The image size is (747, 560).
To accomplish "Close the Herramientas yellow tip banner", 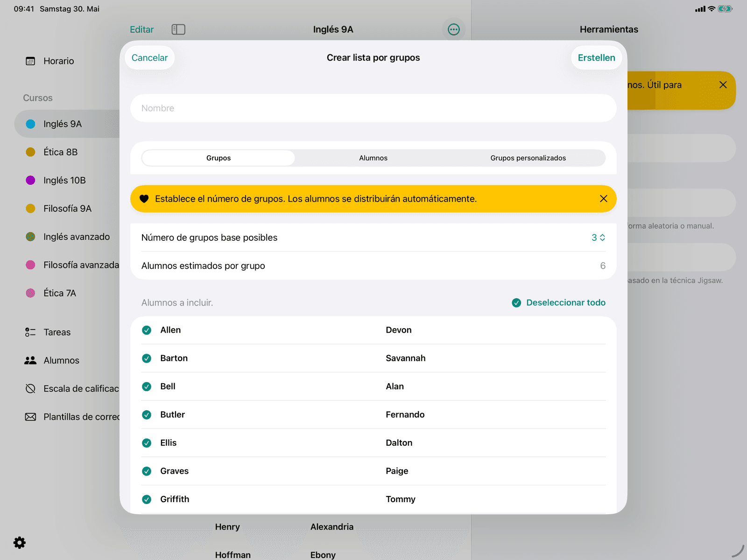I will point(723,85).
